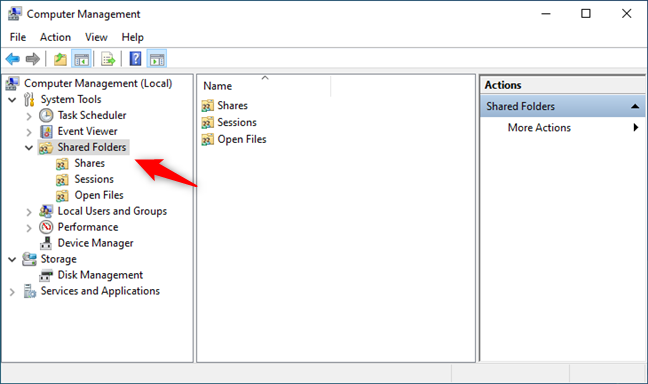Select Sessions text in the center list
The width and height of the screenshot is (648, 384).
(x=237, y=122)
